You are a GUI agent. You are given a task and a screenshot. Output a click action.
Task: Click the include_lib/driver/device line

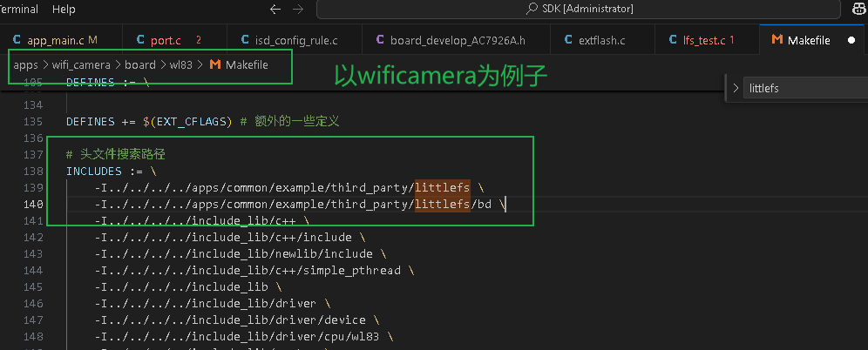237,320
